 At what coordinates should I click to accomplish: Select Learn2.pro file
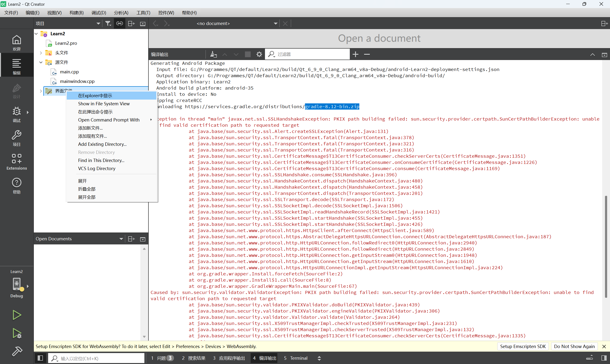66,43
